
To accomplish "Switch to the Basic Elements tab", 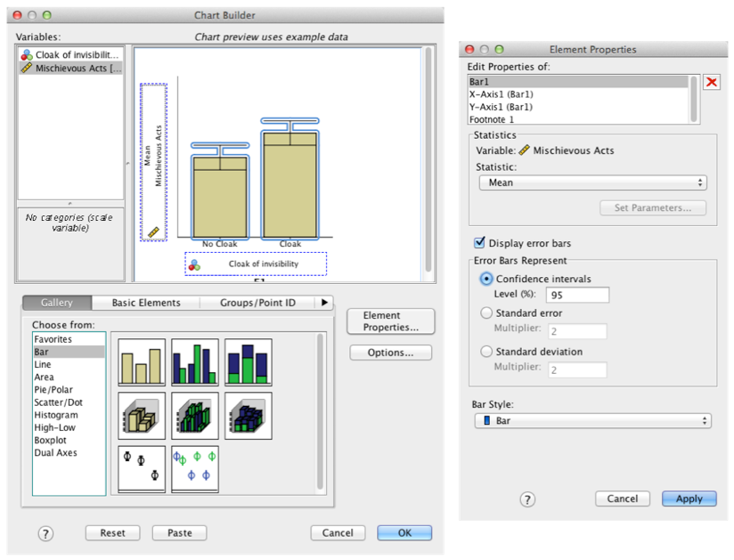I will coord(146,303).
